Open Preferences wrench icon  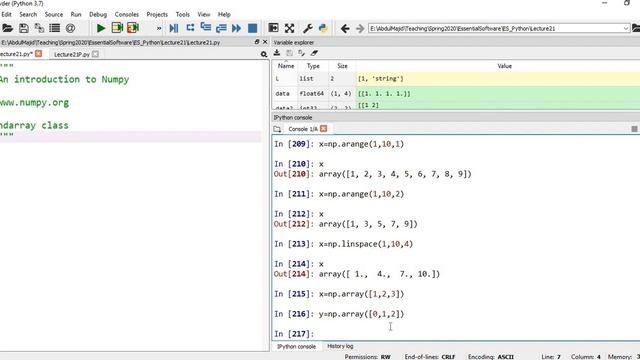coord(307,28)
